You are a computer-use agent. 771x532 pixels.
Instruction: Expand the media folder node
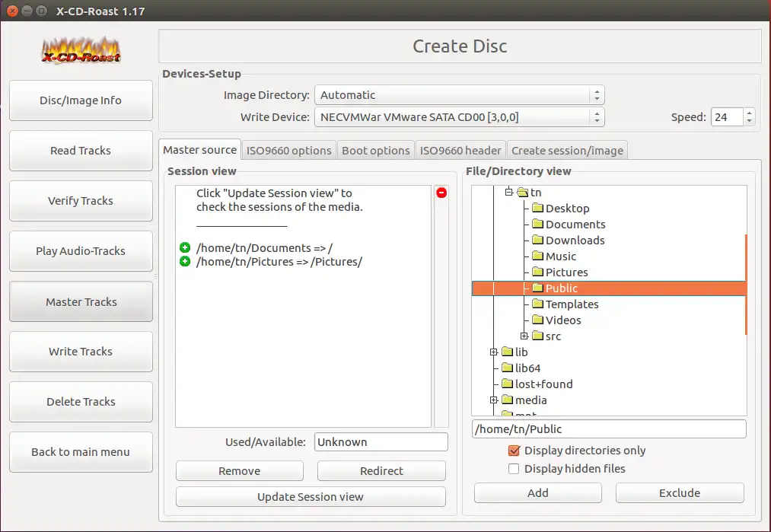pos(494,400)
